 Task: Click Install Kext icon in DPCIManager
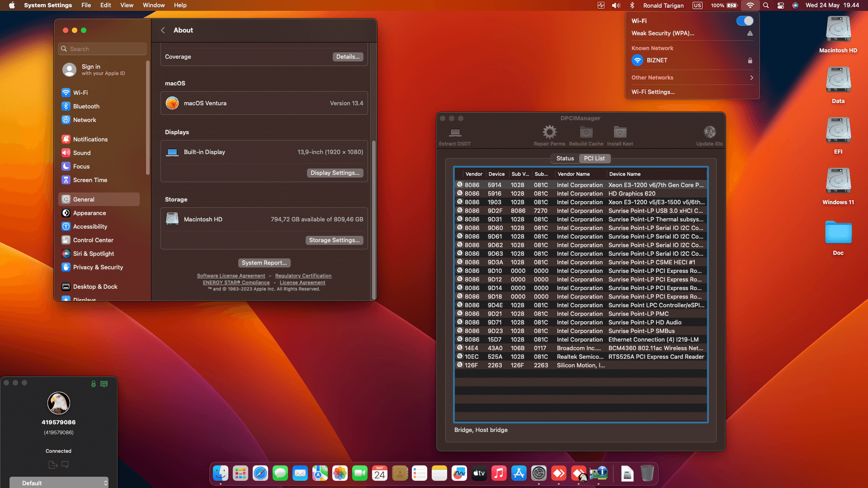point(620,132)
